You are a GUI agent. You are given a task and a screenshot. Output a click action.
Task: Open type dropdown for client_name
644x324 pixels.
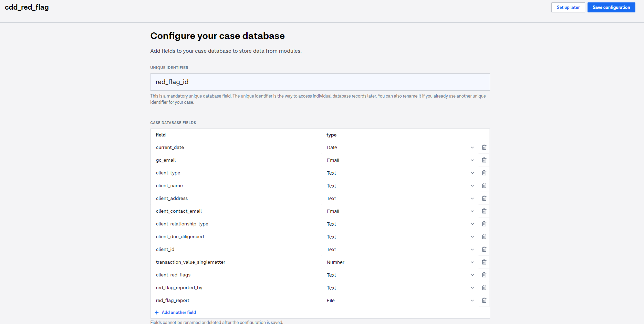point(400,186)
